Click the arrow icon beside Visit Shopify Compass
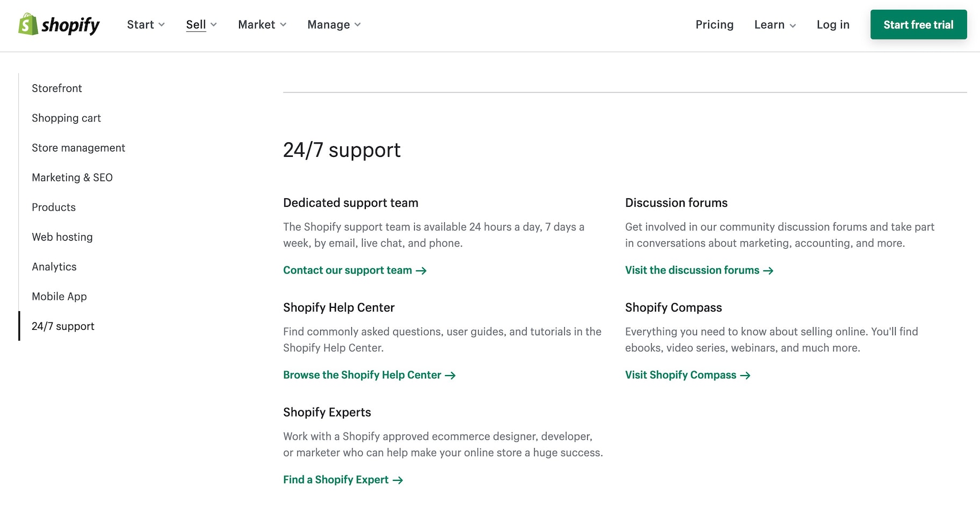The height and width of the screenshot is (505, 980). click(745, 375)
